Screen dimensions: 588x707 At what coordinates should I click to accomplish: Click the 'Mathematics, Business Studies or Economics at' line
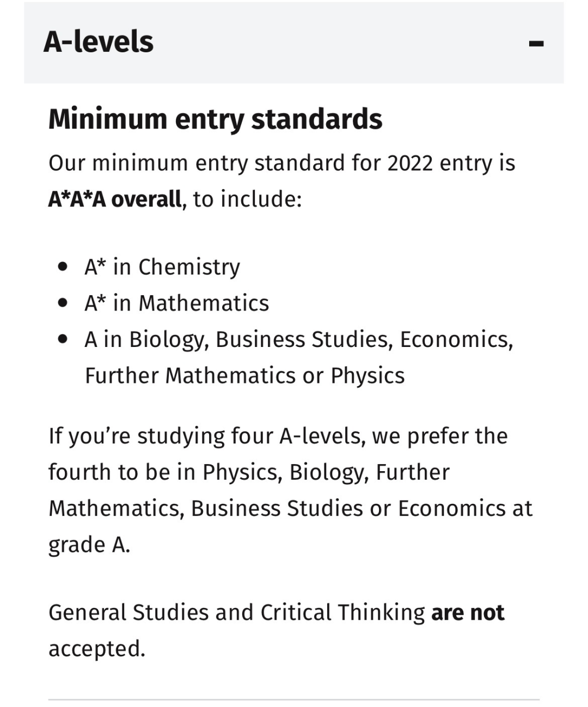[x=290, y=509]
